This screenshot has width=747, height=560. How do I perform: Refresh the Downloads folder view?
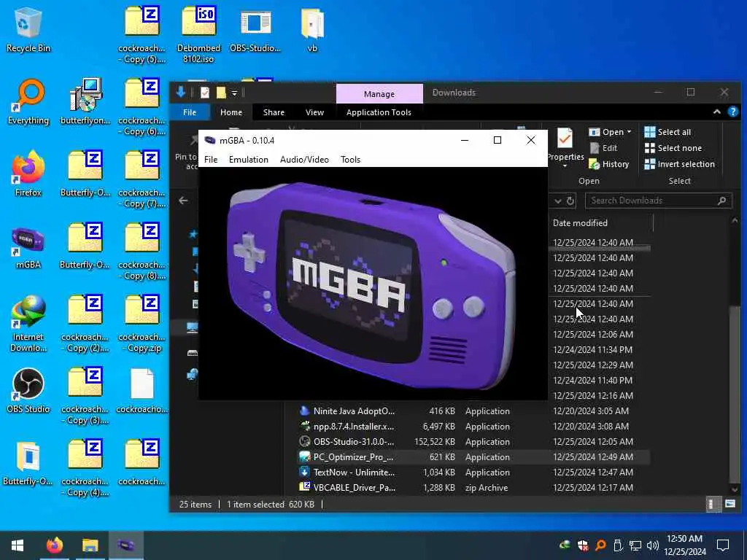(x=570, y=201)
